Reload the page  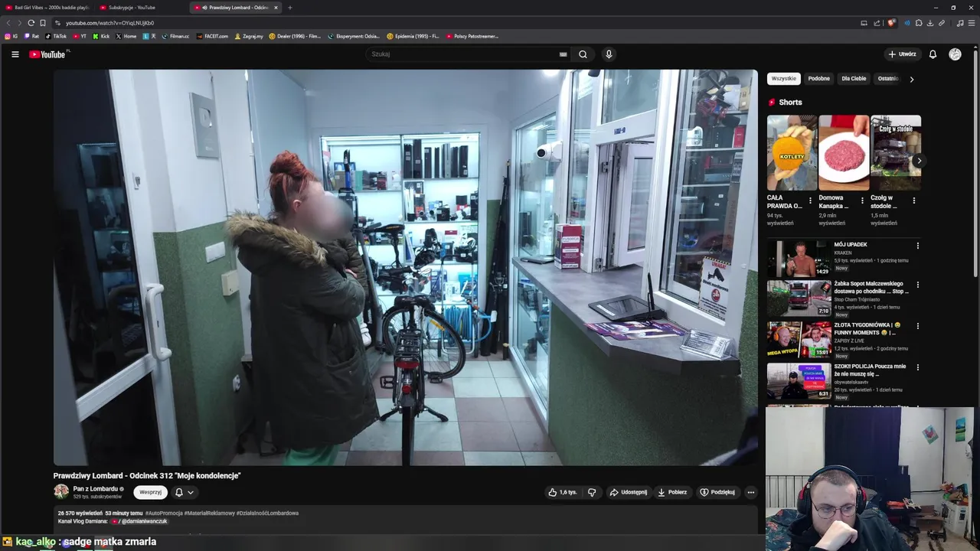[31, 23]
